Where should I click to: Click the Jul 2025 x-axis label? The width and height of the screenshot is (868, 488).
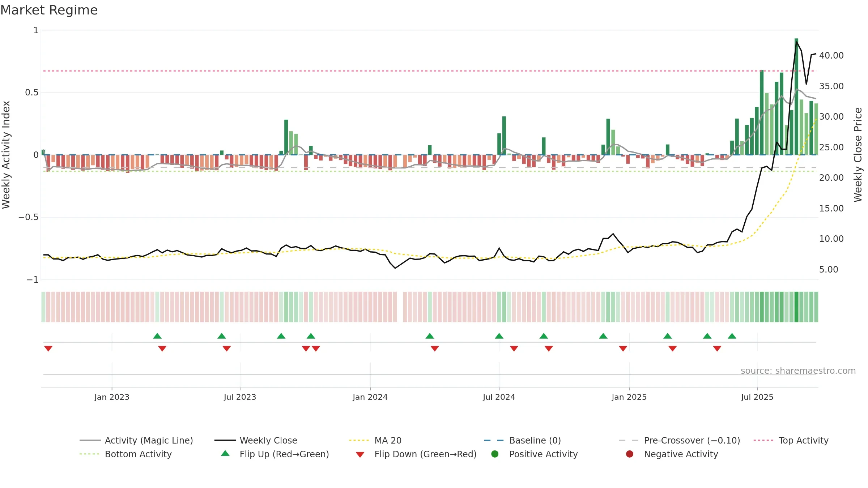[x=757, y=397]
